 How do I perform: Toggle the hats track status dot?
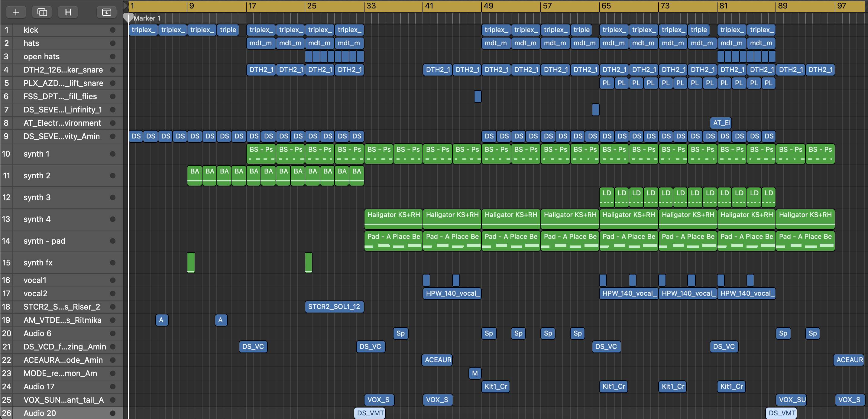[x=112, y=43]
